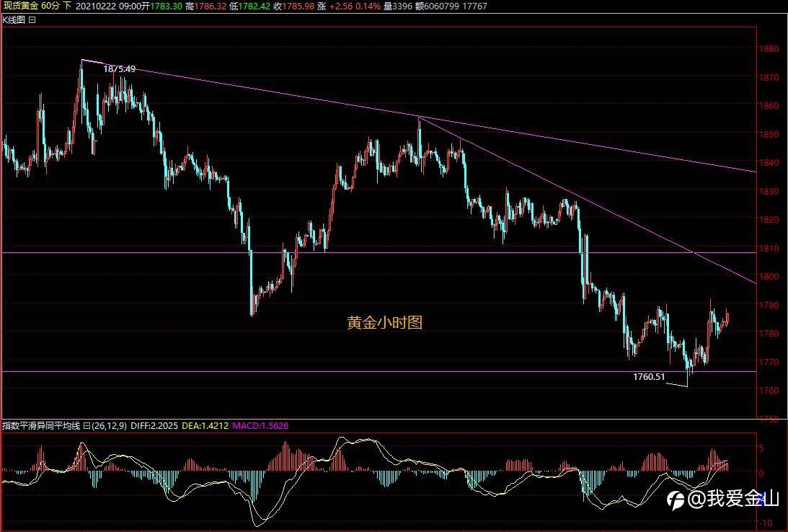Toggle the box icon beside 指数平滑异同平均线
The height and width of the screenshot is (532, 788).
[87, 426]
